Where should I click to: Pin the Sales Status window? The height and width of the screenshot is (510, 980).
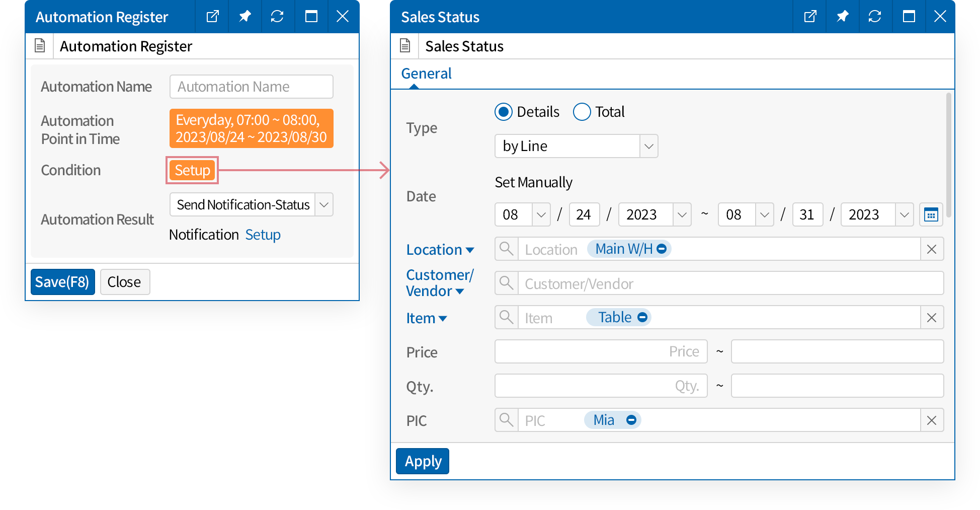(x=842, y=17)
